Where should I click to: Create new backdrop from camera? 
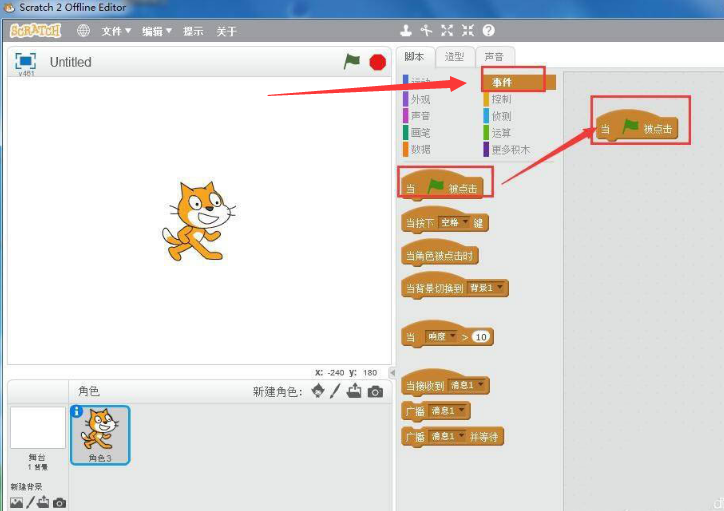(59, 503)
